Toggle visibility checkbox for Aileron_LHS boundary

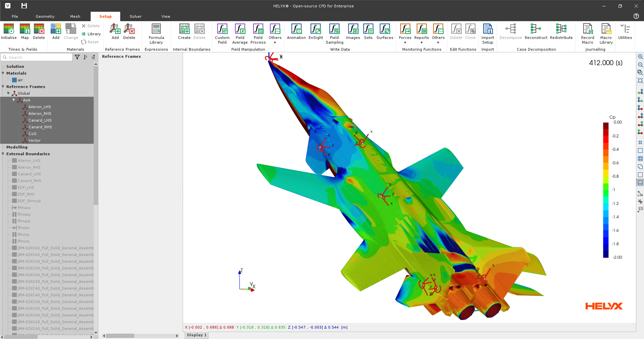click(14, 160)
